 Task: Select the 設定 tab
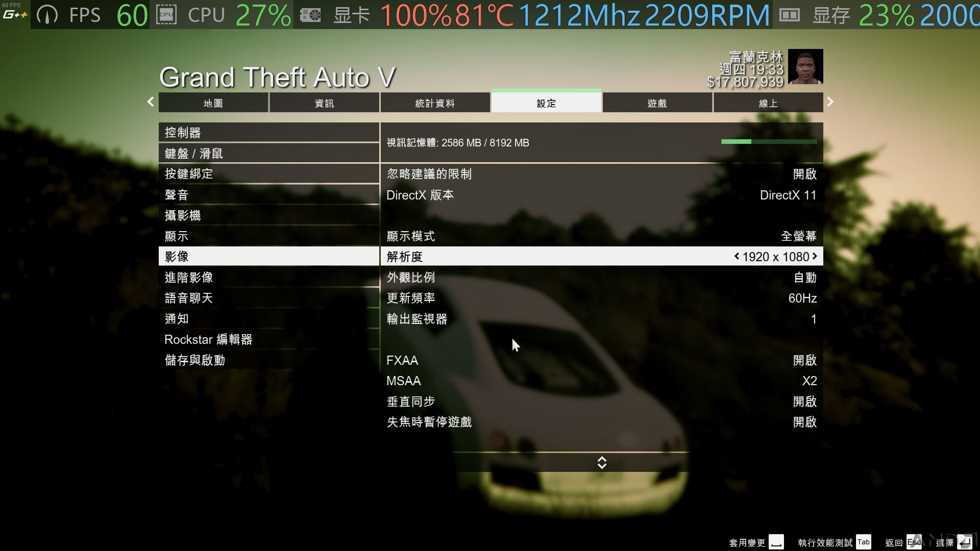tap(546, 102)
